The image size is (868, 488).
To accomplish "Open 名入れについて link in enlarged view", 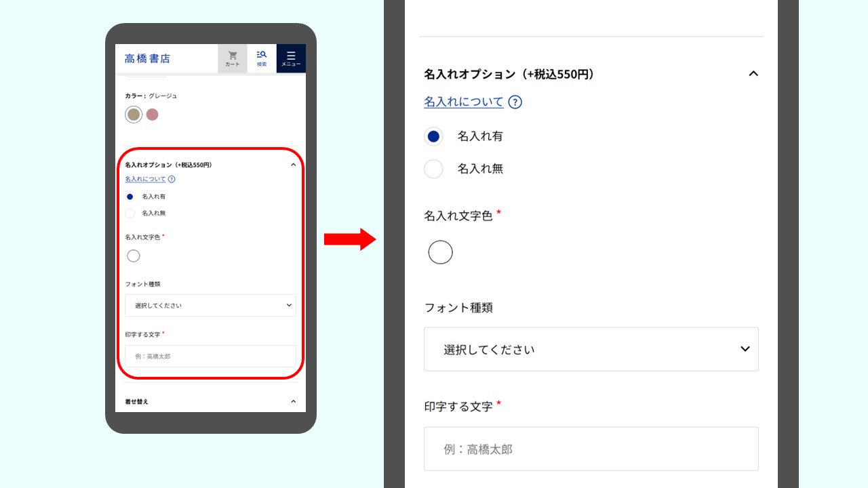I will pos(464,102).
